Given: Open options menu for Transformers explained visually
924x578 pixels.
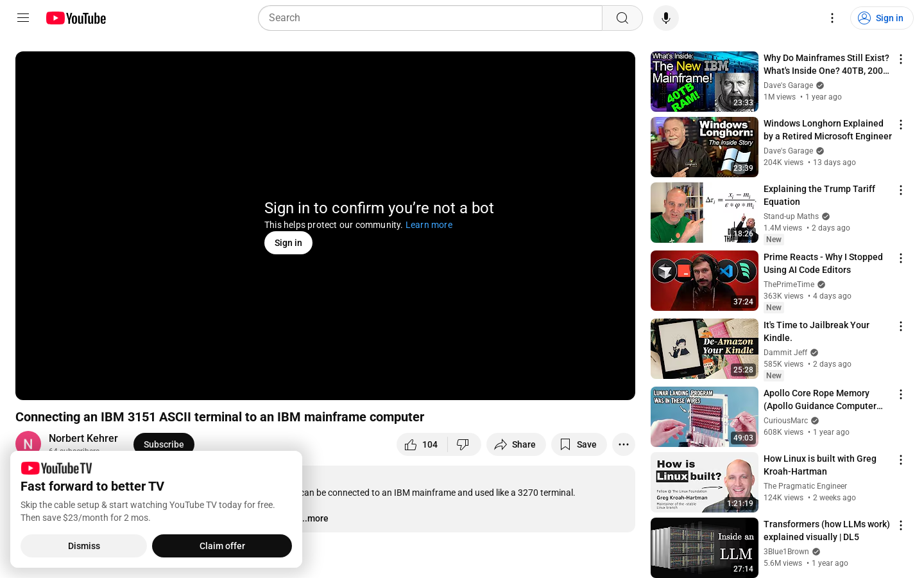Looking at the screenshot, I should coord(901,525).
